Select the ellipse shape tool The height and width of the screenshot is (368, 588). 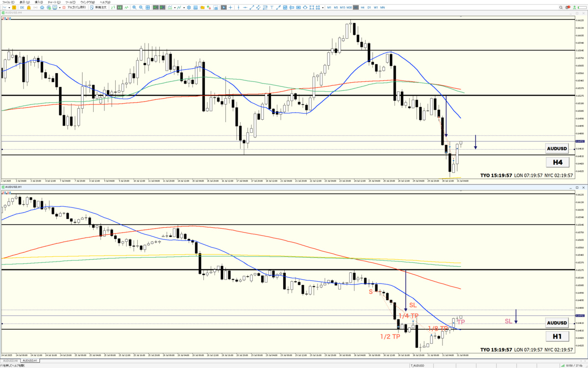pyautogui.click(x=305, y=7)
